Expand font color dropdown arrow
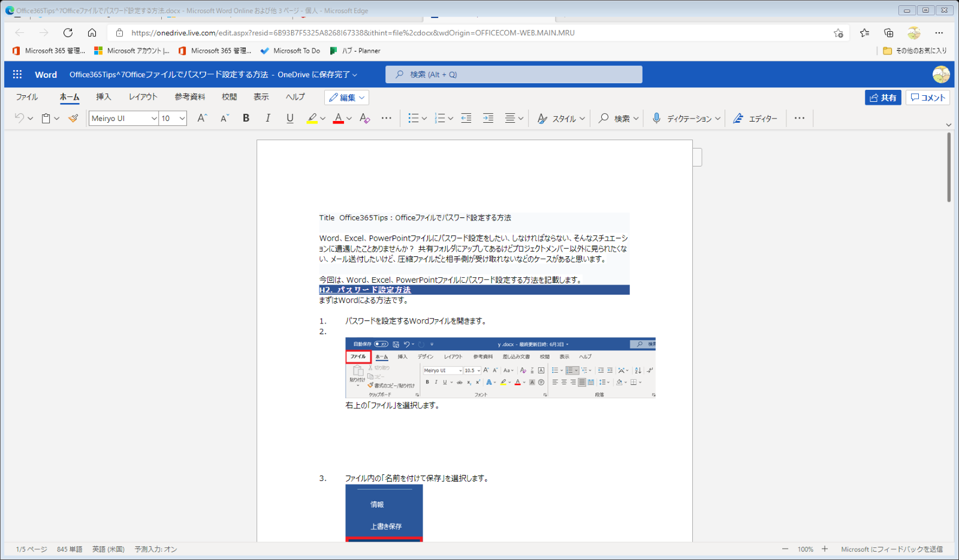Screen dimensions: 959x560 point(349,119)
